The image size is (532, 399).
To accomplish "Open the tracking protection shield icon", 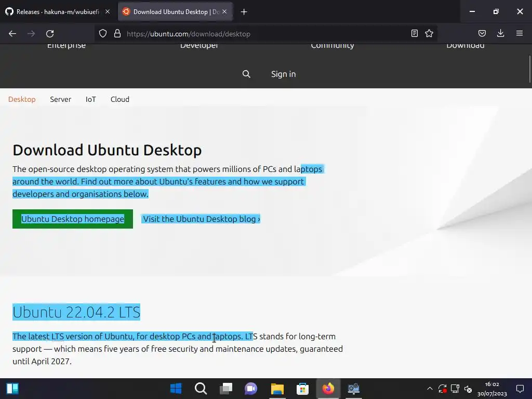I will [103, 33].
